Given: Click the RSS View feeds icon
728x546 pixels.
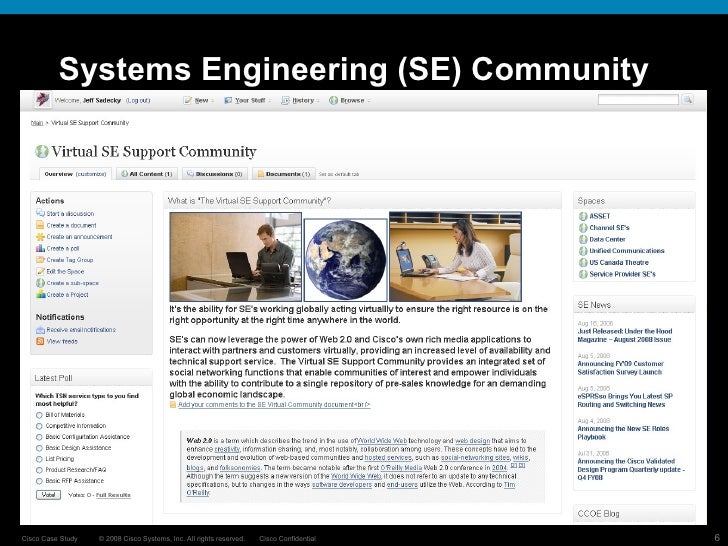Looking at the screenshot, I should [40, 341].
